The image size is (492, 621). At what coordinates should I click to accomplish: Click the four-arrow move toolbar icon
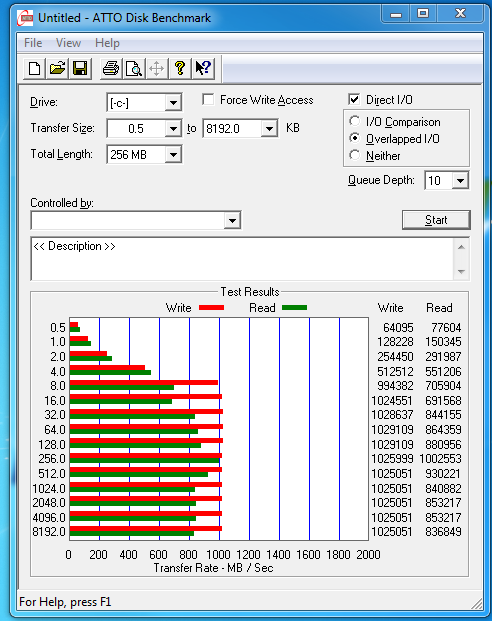coord(157,69)
